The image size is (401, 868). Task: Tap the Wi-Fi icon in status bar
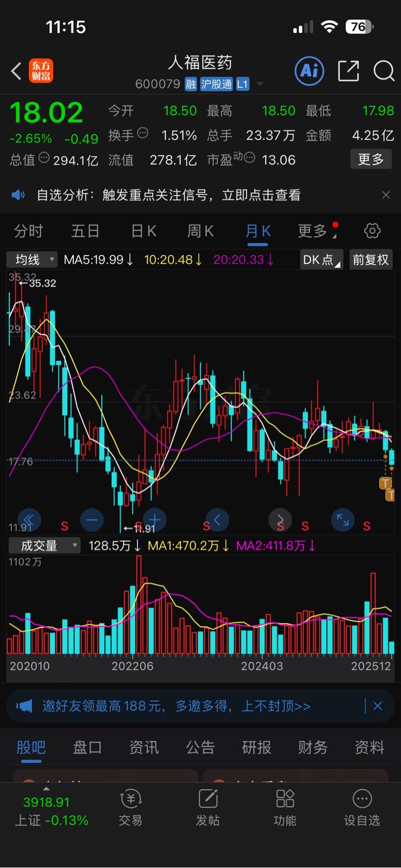pos(329,27)
